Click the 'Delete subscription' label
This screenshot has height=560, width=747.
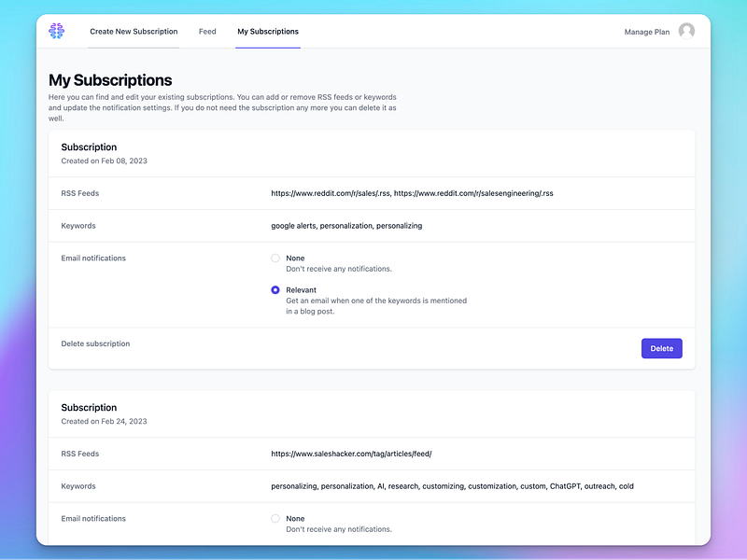[95, 343]
